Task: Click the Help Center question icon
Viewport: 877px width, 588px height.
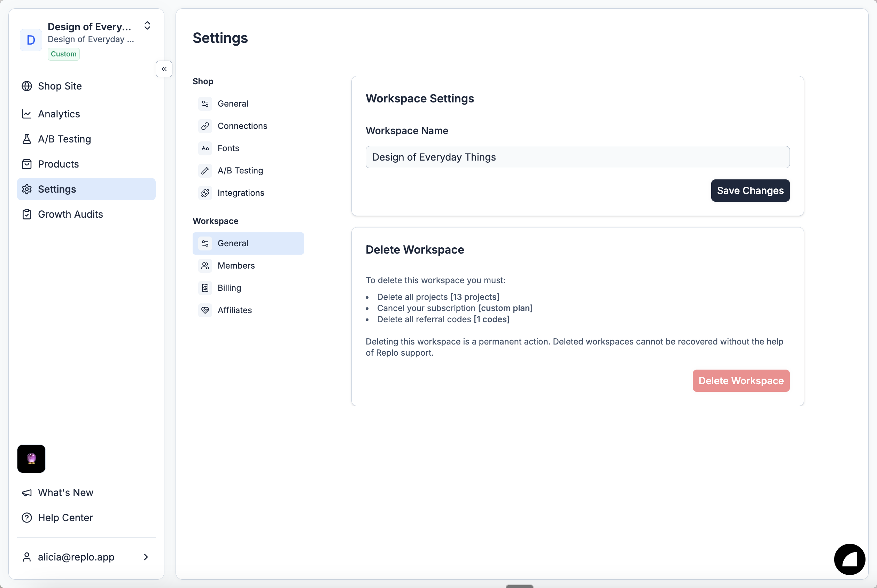Action: coord(26,518)
